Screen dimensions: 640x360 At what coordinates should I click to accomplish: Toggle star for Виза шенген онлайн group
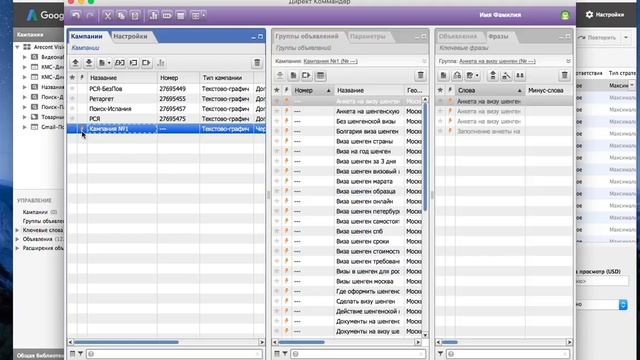tap(277, 201)
